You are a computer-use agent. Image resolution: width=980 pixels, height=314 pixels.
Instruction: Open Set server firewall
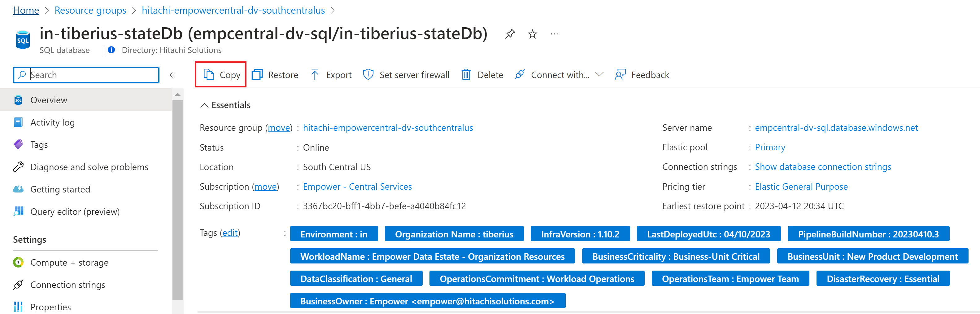click(406, 75)
